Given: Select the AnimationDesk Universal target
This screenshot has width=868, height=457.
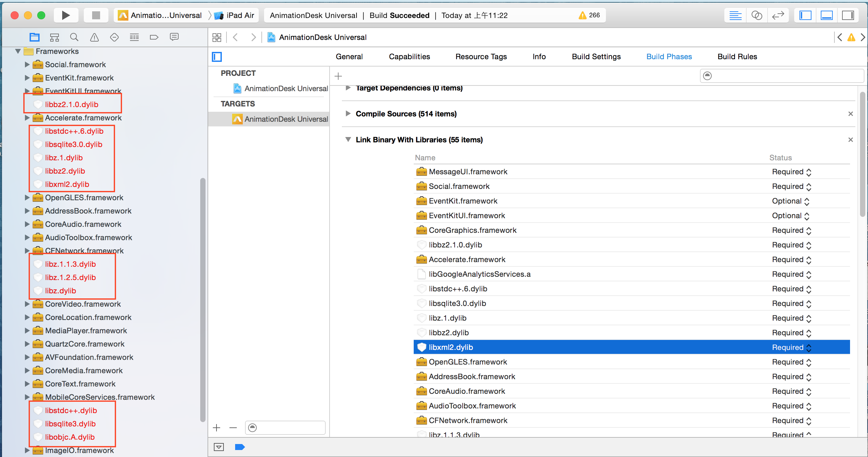Looking at the screenshot, I should tap(269, 119).
